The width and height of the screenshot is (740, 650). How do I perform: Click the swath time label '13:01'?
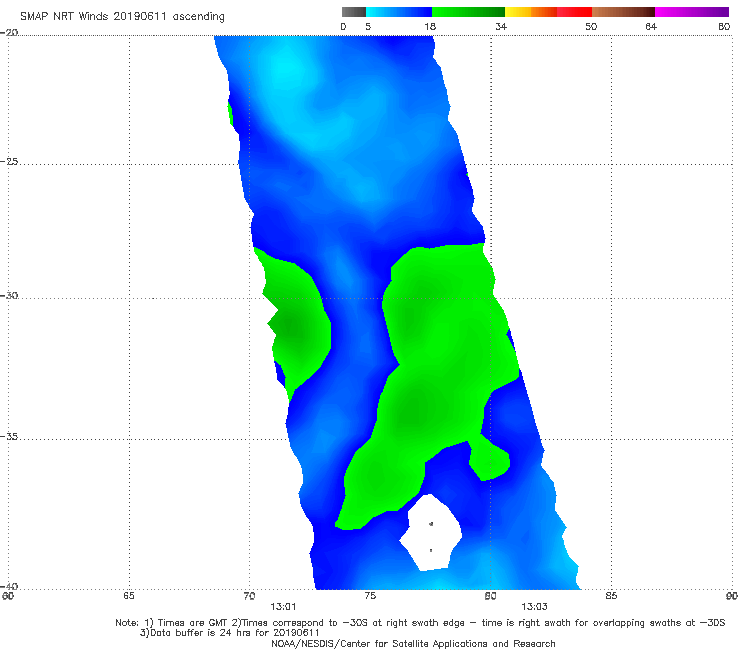click(283, 607)
